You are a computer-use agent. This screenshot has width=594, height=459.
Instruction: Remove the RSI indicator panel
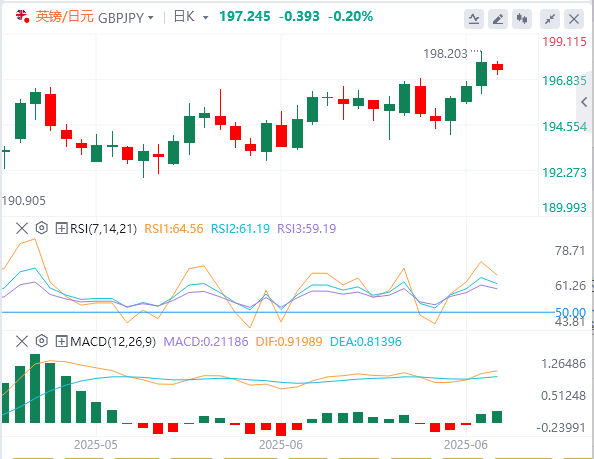click(x=22, y=228)
